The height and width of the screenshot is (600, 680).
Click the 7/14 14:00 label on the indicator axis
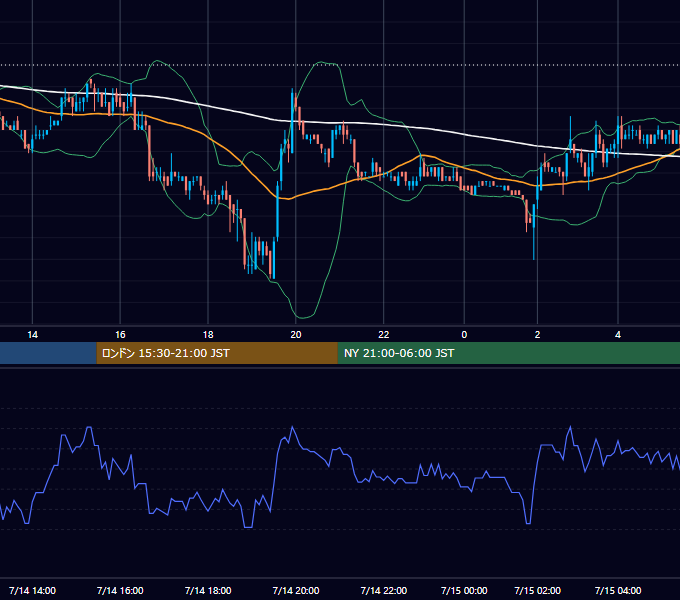33,590
